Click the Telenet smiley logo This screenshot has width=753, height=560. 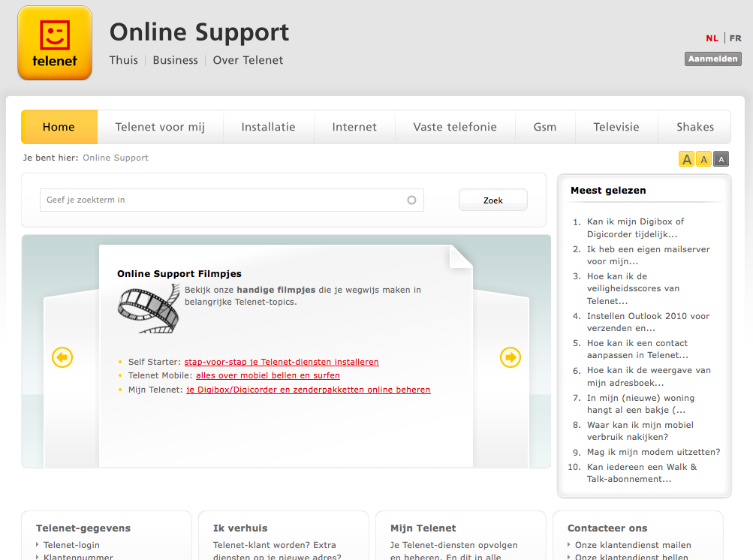pos(54,42)
